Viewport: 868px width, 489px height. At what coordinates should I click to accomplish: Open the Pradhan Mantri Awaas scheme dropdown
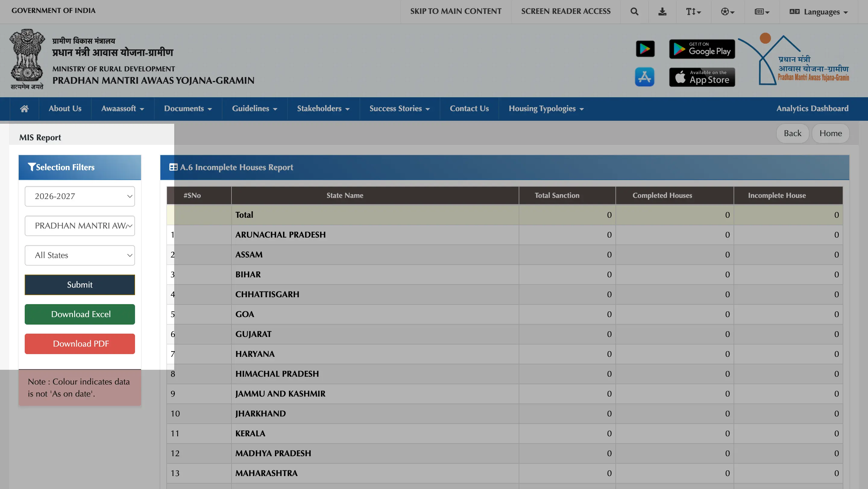80,226
